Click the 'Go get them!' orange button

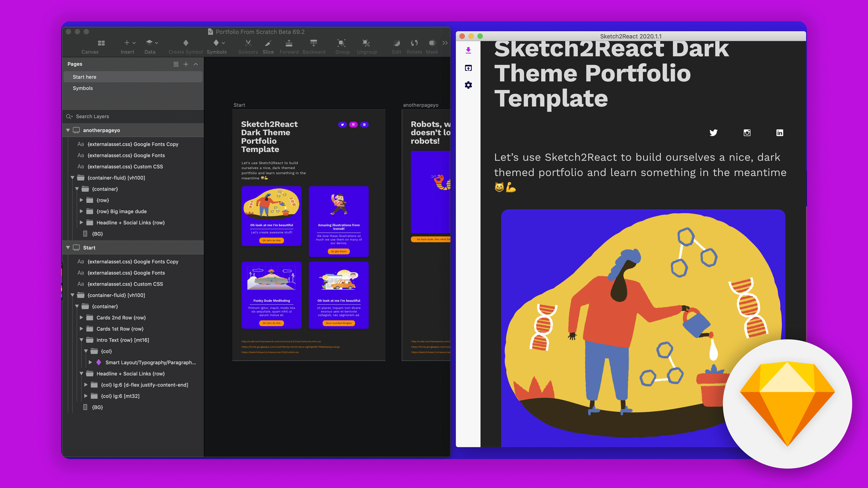(339, 251)
